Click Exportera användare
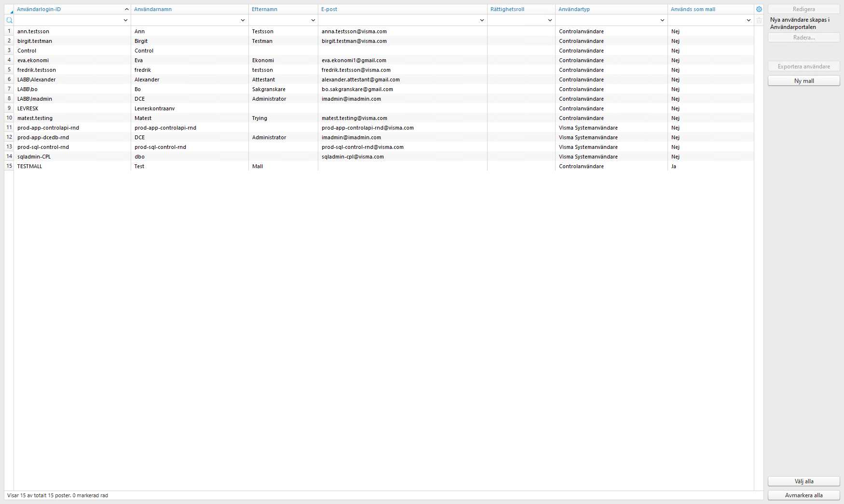The image size is (844, 504). coord(803,66)
